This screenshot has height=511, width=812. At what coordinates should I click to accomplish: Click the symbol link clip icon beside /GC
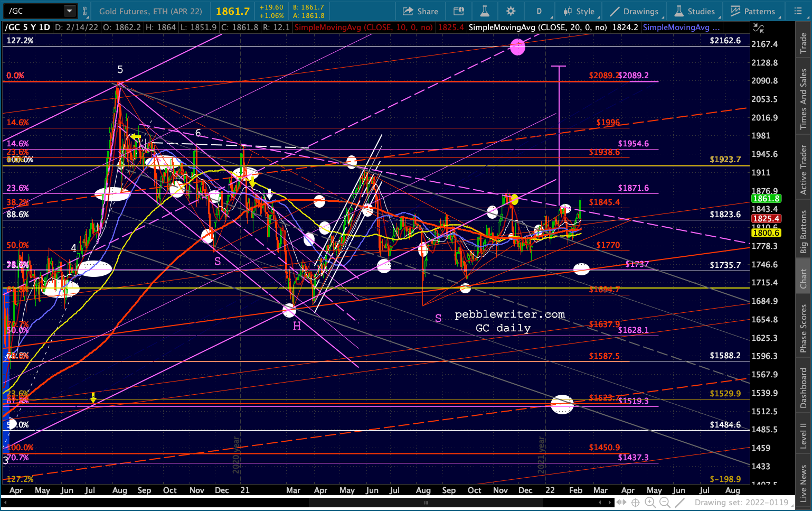[84, 11]
